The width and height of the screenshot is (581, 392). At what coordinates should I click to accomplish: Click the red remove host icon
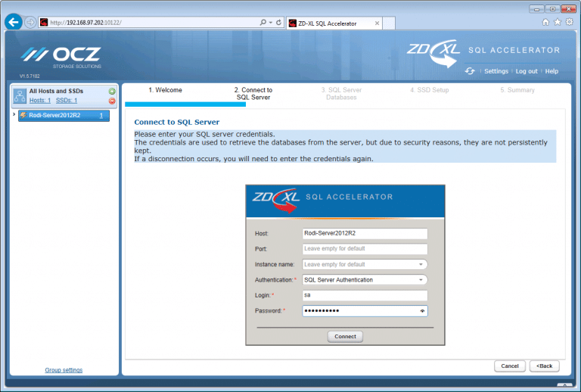point(112,101)
